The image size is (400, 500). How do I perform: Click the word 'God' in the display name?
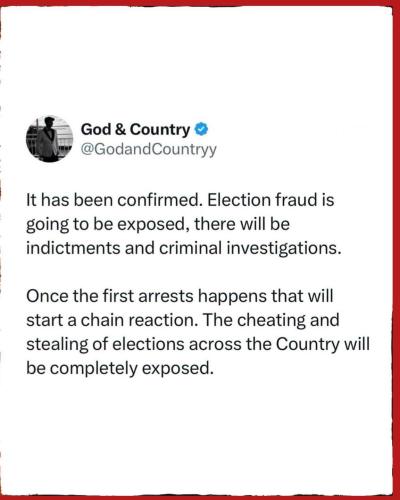[x=96, y=129]
